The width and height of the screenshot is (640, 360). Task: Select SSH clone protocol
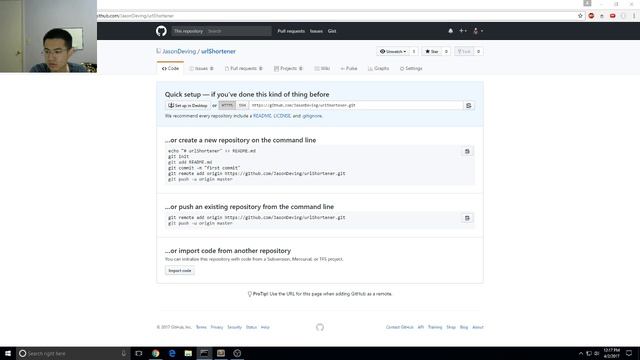click(x=242, y=105)
